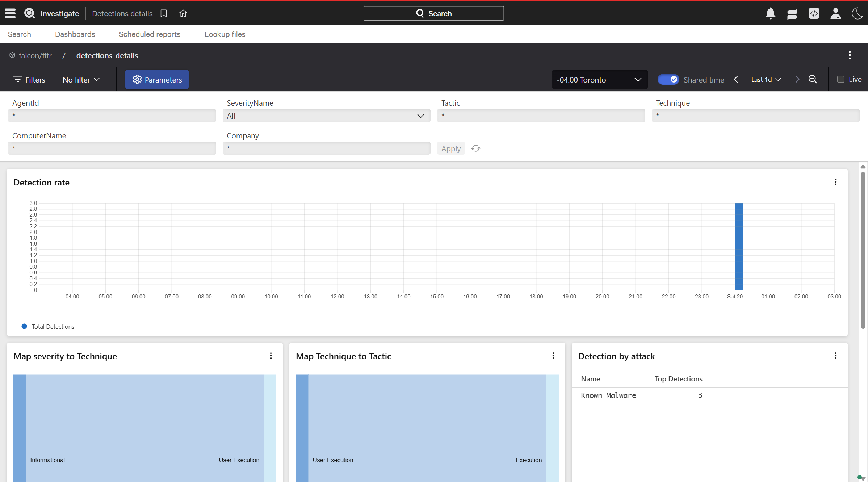Screen dimensions: 868x482
Task: Click the Technique input field
Action: 755,116
